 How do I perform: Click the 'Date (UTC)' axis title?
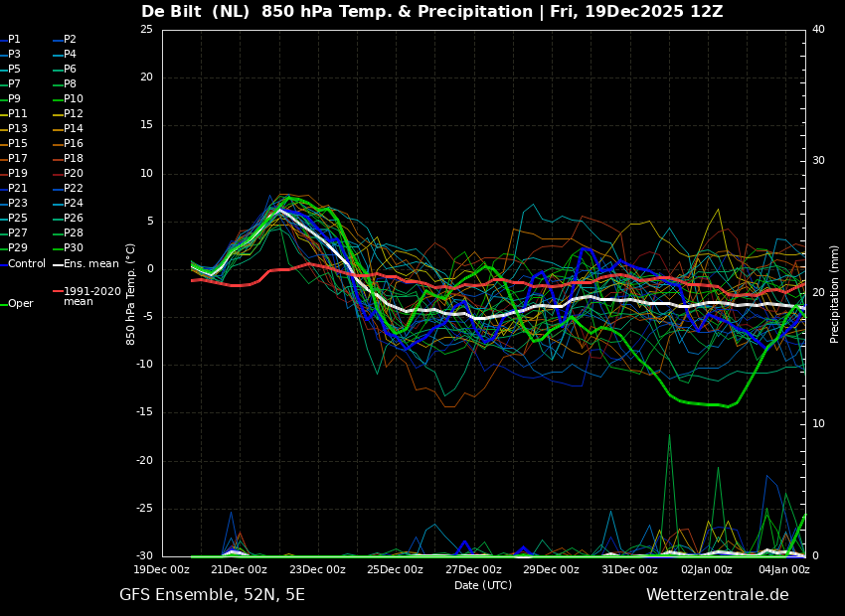[x=483, y=585]
